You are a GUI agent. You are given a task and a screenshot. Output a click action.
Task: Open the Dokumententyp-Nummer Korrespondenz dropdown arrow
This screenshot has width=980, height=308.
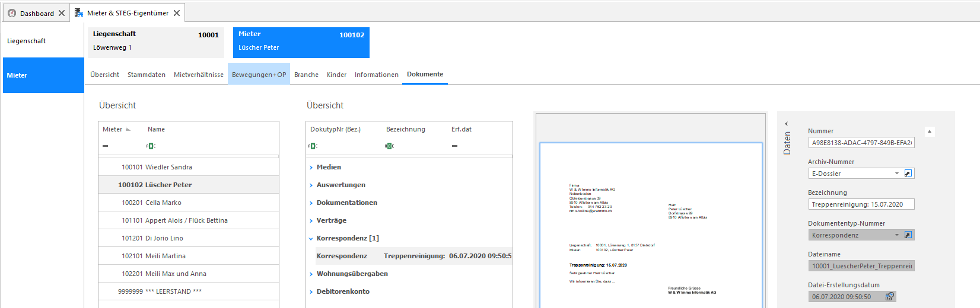coord(897,235)
